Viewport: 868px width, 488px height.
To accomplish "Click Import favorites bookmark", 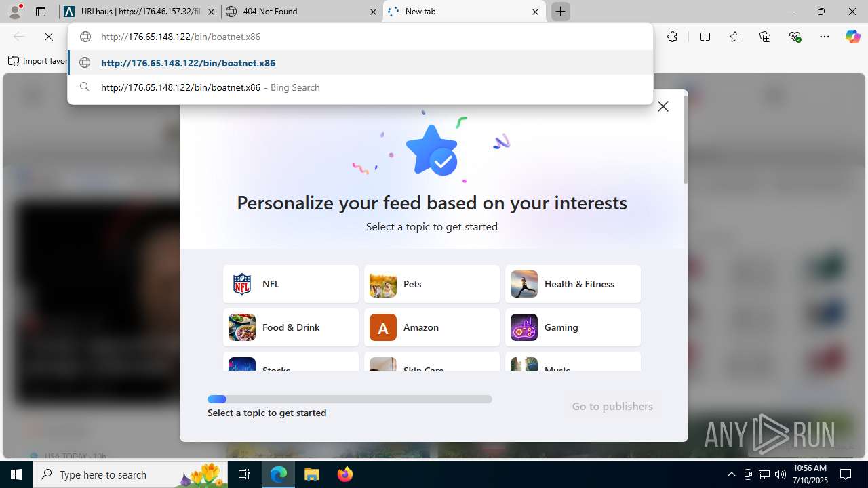I will click(37, 61).
